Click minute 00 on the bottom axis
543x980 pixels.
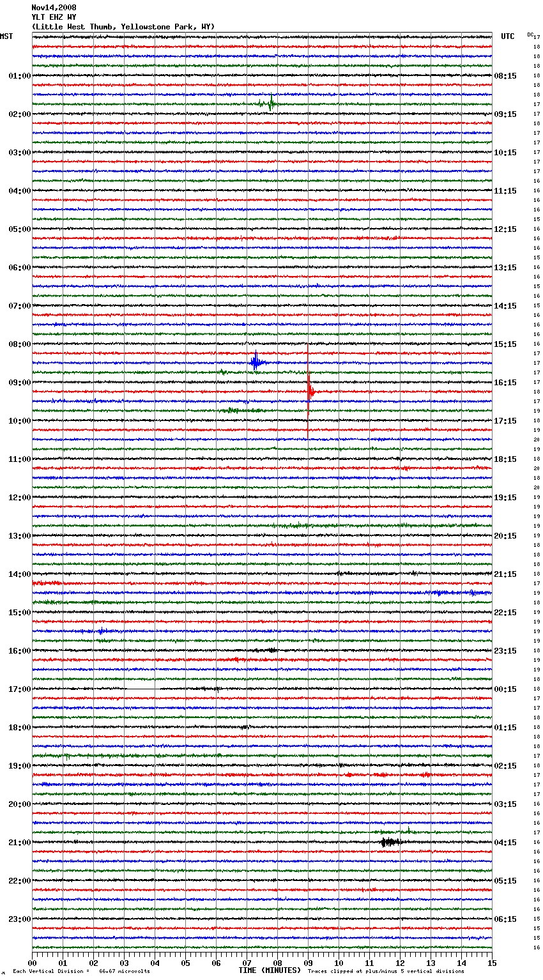point(32,963)
